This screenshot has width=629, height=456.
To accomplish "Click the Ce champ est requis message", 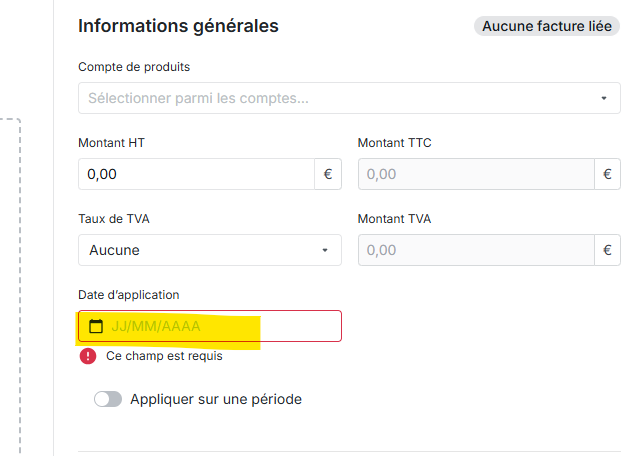I will 164,356.
